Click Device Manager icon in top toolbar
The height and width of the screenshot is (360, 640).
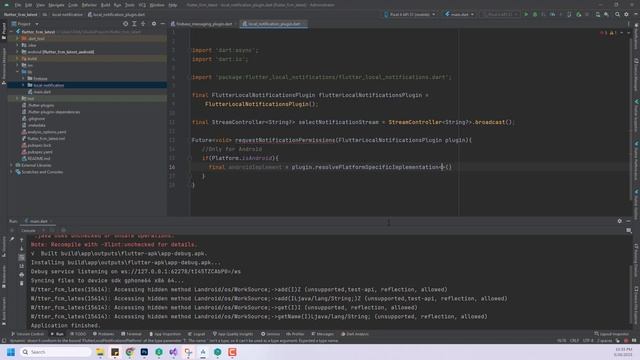(x=598, y=14)
